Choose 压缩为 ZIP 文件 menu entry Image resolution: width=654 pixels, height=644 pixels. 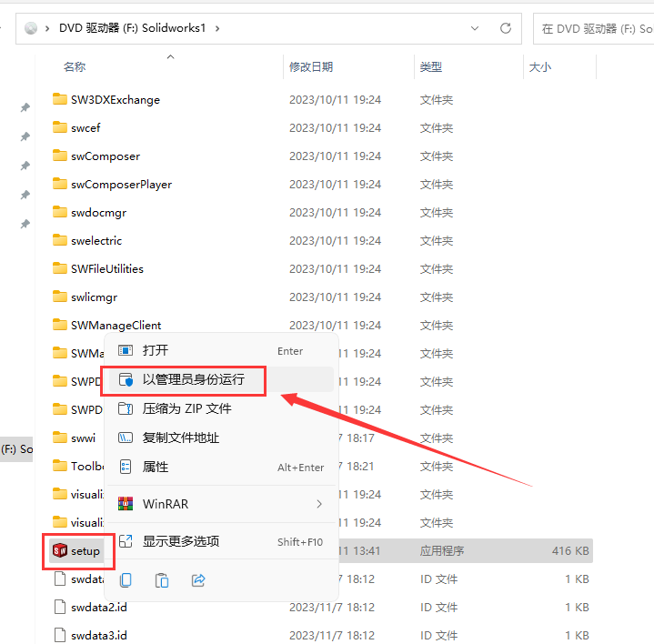coord(186,408)
